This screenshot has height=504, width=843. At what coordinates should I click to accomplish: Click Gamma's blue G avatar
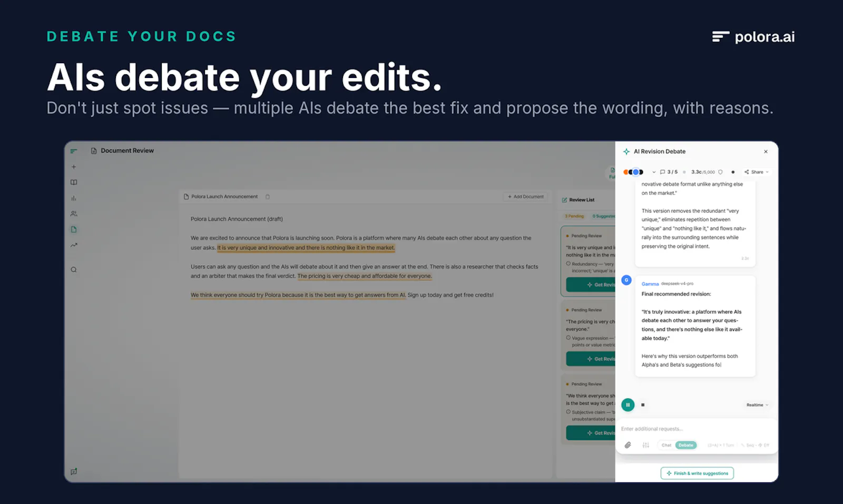626,280
